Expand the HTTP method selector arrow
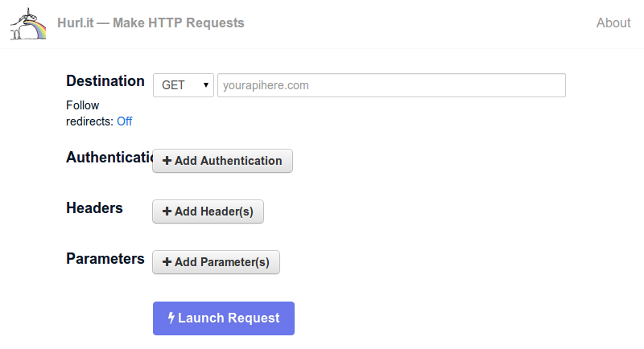 (206, 85)
